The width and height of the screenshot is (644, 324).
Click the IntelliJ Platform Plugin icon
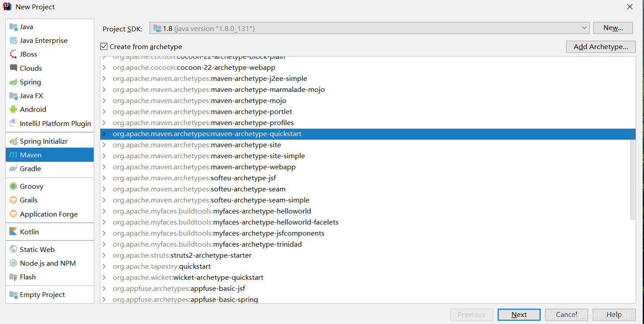click(x=13, y=123)
